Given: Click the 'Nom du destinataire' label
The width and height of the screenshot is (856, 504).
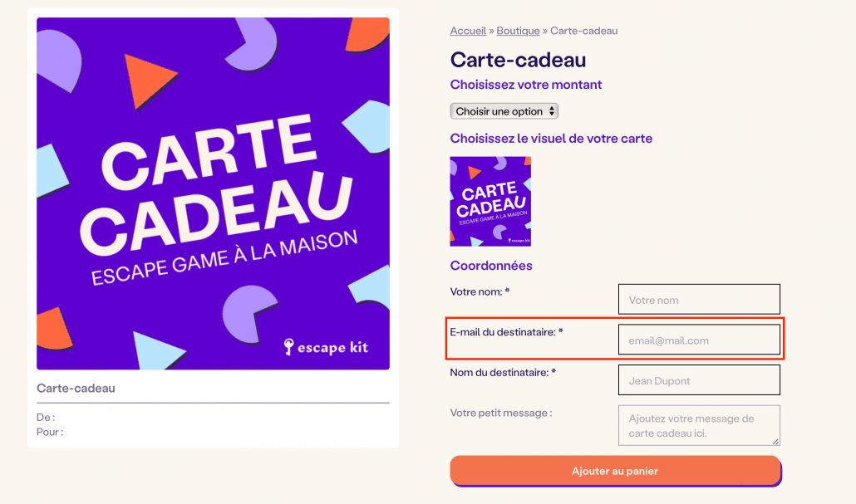Looking at the screenshot, I should 503,373.
